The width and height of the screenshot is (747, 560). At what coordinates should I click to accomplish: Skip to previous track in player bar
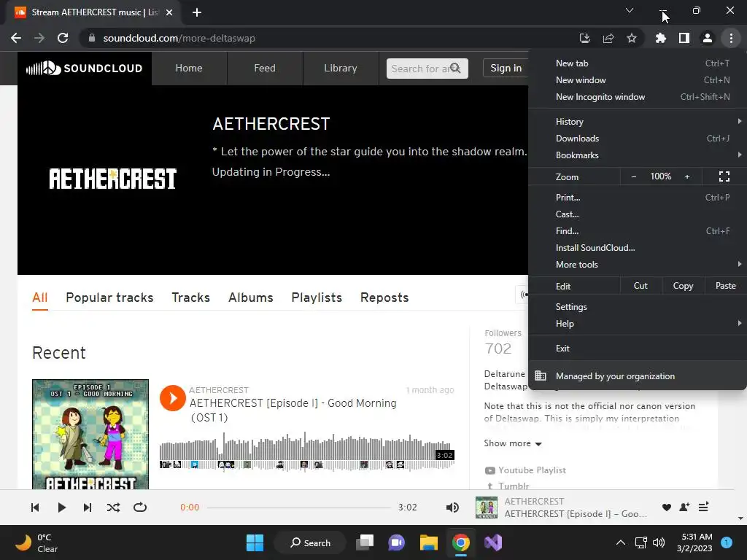[35, 507]
